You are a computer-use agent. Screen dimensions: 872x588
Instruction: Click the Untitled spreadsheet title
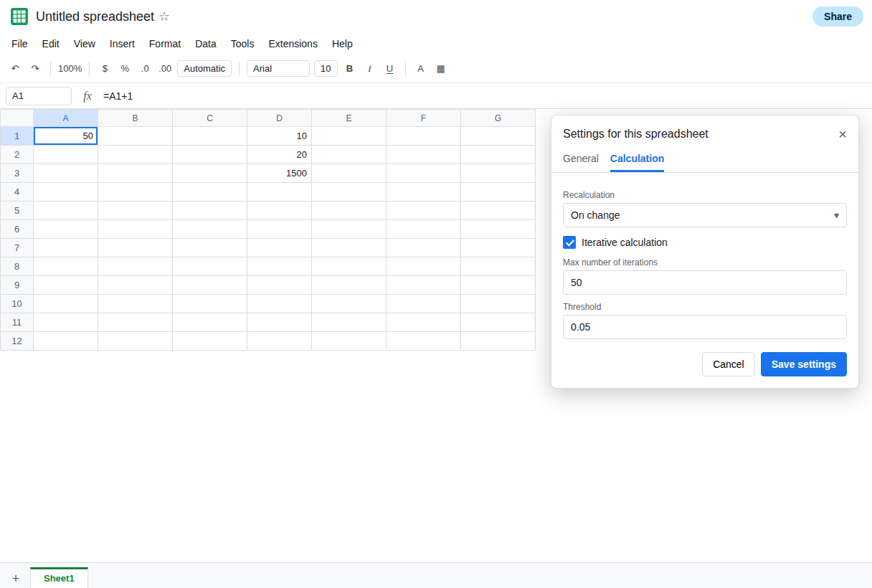[x=95, y=16]
